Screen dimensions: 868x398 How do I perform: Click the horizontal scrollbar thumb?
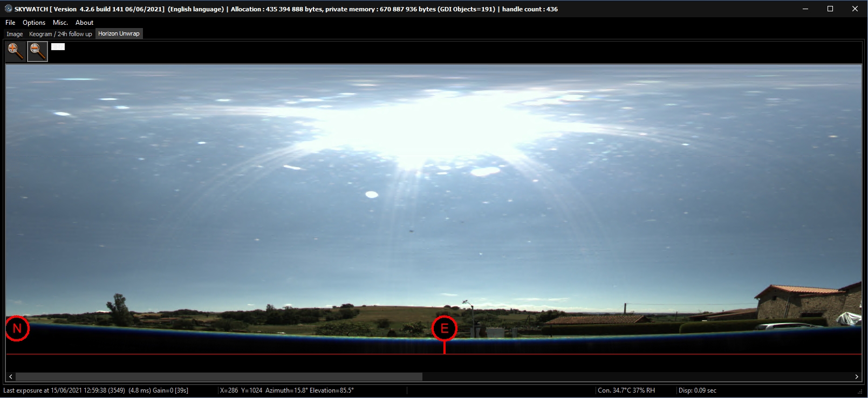tap(219, 376)
